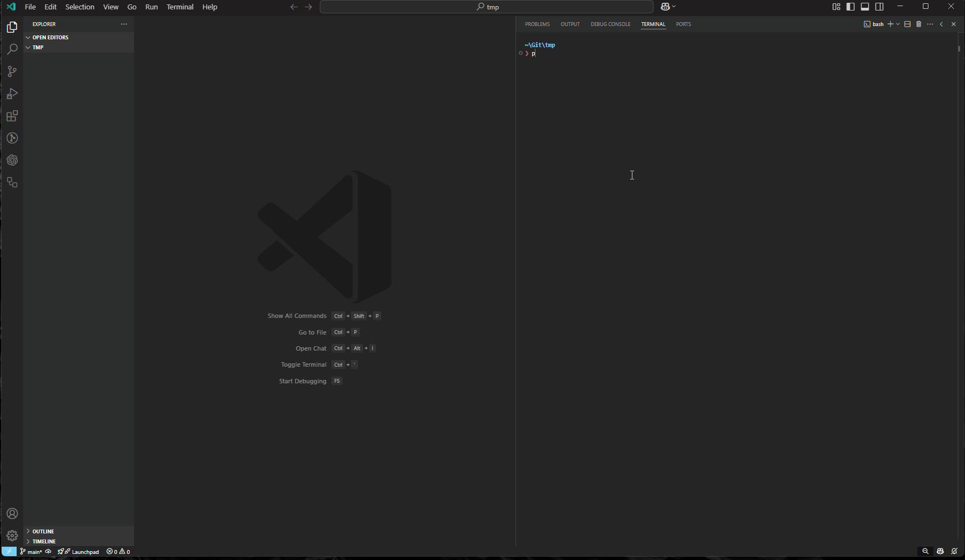The height and width of the screenshot is (560, 965).
Task: Click the terminal panel scrollbar
Action: tap(959, 49)
